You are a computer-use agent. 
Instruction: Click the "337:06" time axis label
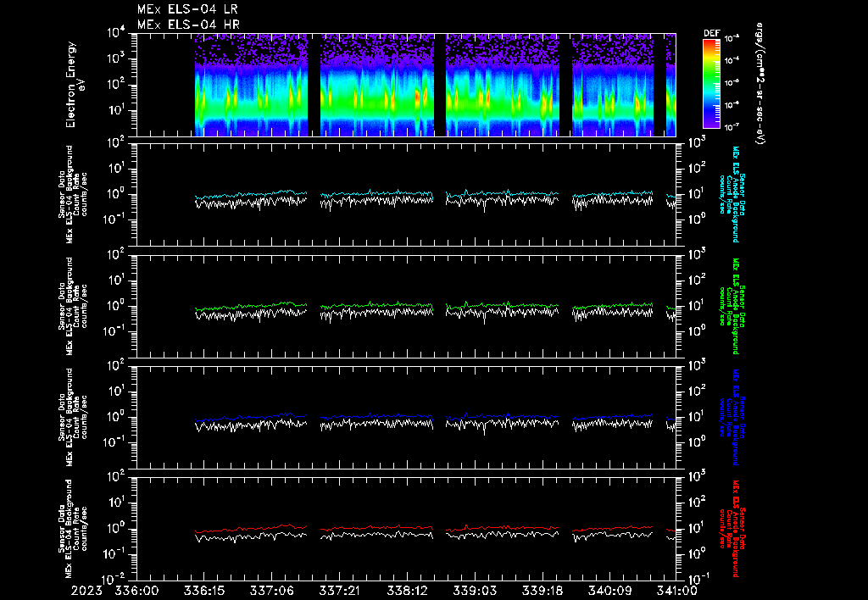(272, 591)
